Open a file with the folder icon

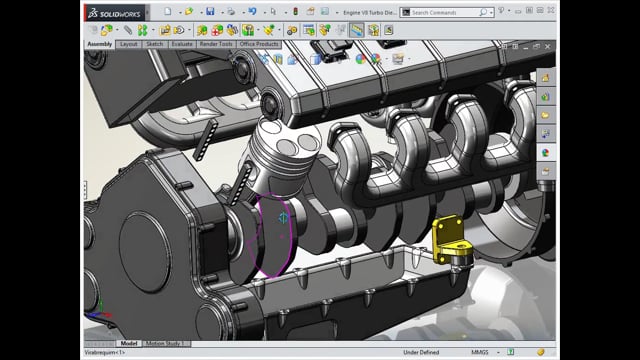point(189,11)
